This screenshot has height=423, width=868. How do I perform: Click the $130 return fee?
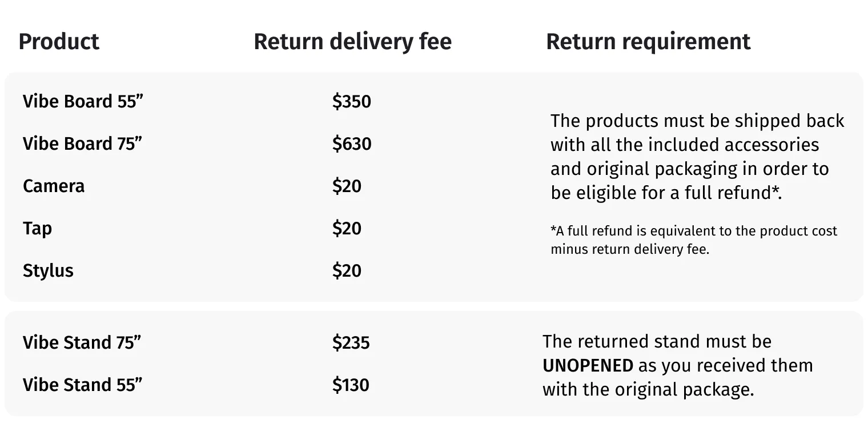351,385
